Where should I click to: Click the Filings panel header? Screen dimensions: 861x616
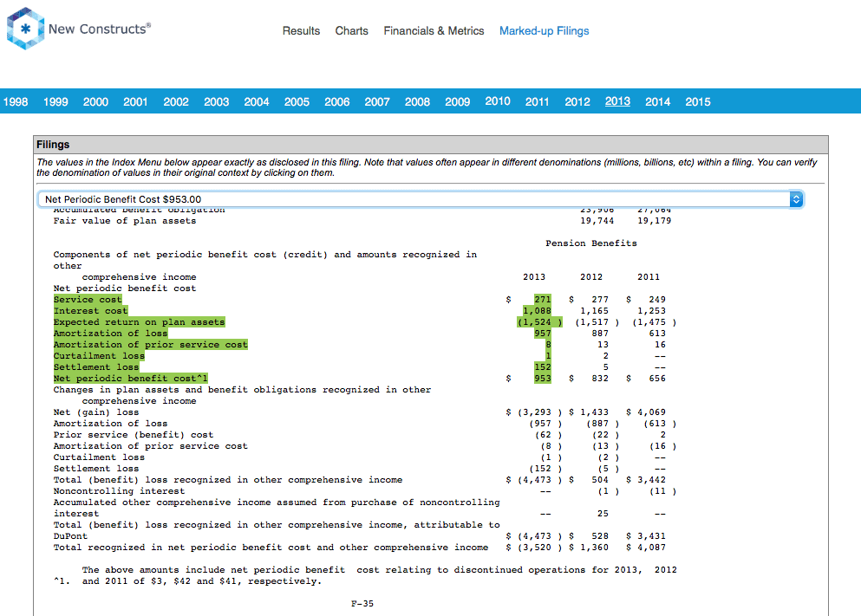(430, 145)
